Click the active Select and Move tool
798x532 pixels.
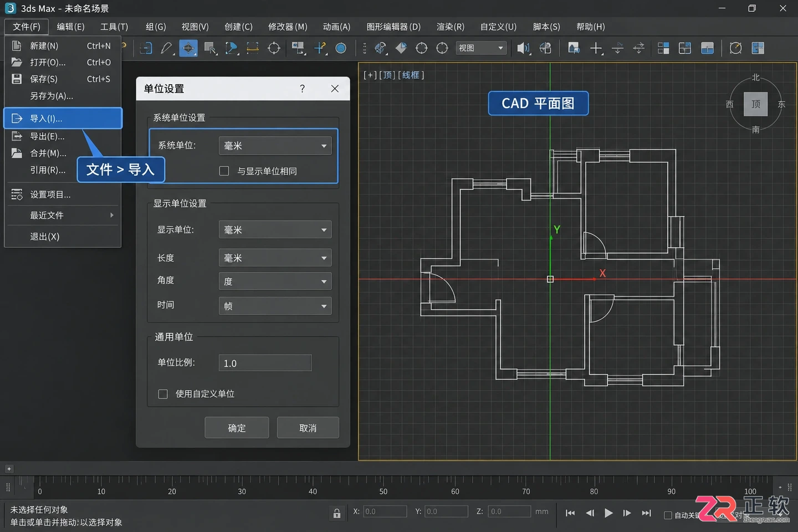(188, 48)
